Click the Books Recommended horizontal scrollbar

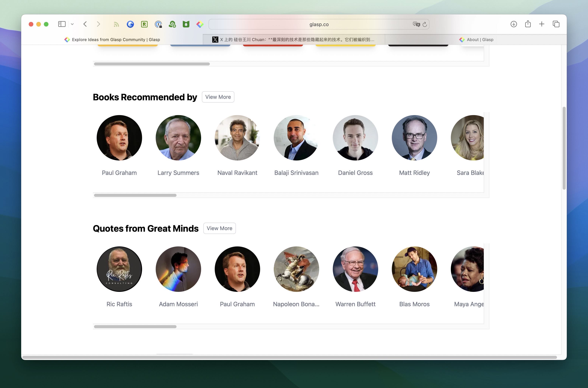point(135,195)
